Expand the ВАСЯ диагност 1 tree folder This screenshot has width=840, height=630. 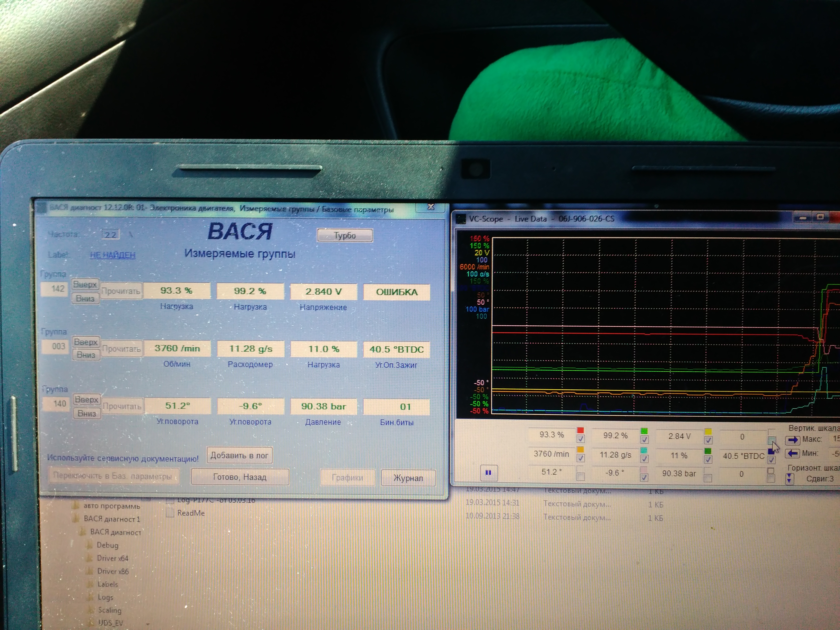pyautogui.click(x=112, y=519)
